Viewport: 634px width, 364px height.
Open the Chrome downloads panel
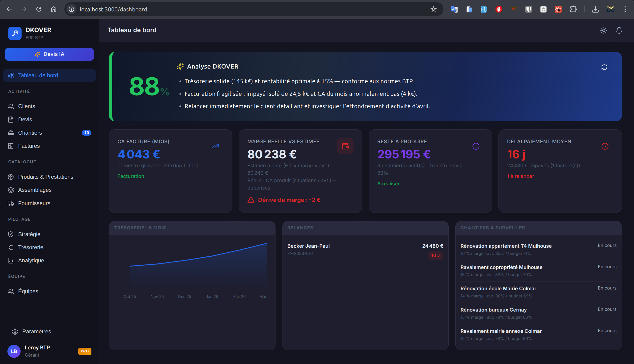(596, 9)
